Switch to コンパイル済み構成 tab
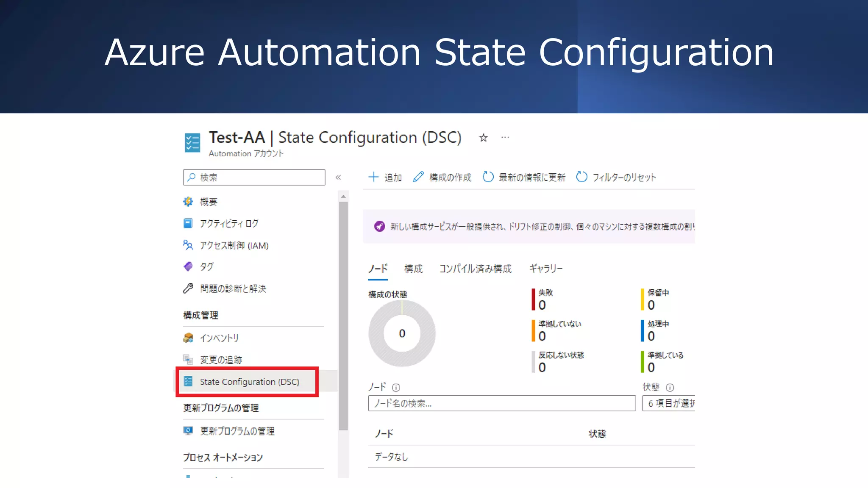The image size is (868, 488). (x=476, y=269)
